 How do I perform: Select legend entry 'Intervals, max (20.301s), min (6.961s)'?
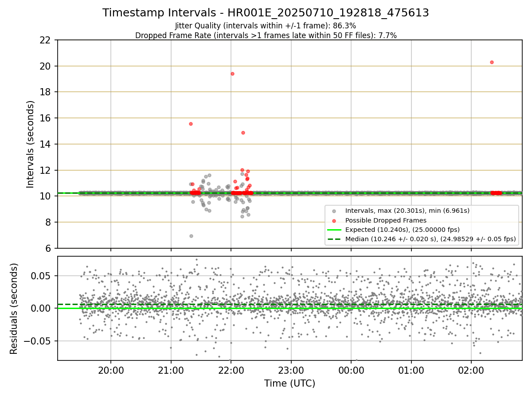(407, 211)
